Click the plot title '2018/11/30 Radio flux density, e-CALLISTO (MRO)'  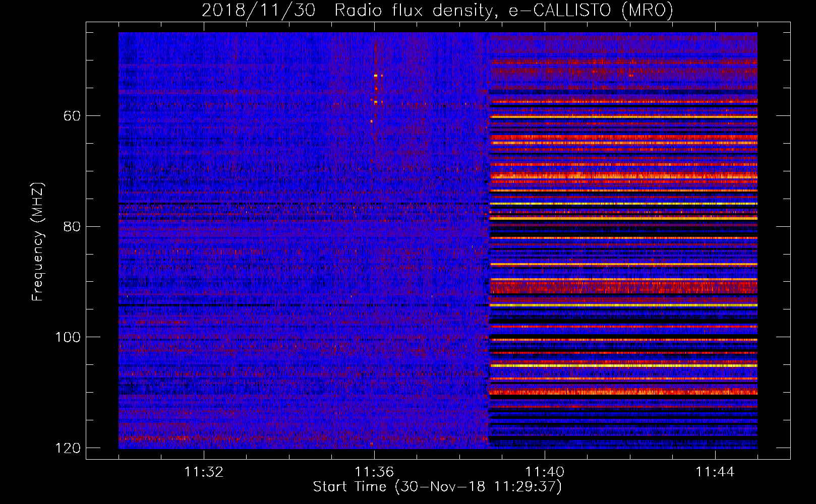click(x=437, y=10)
